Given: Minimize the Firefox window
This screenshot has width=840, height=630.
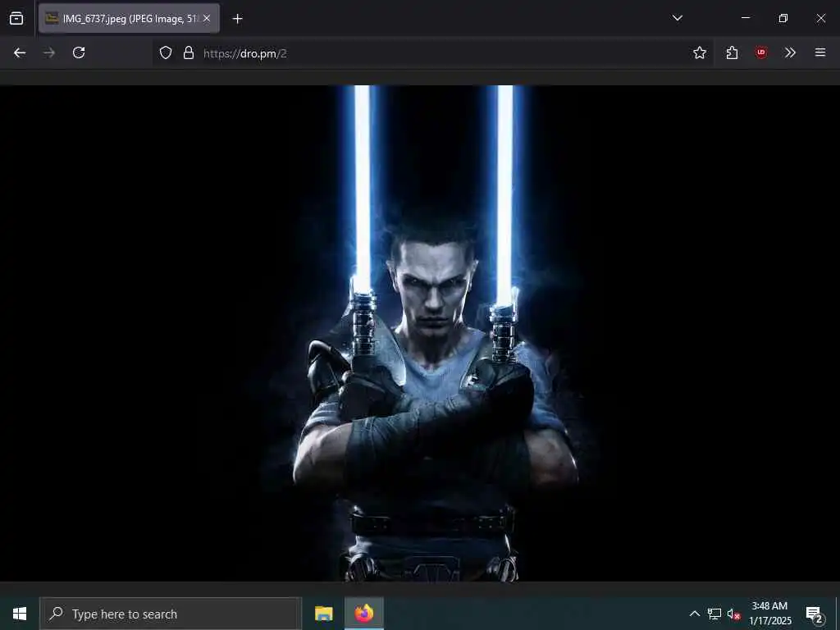Looking at the screenshot, I should coord(745,18).
